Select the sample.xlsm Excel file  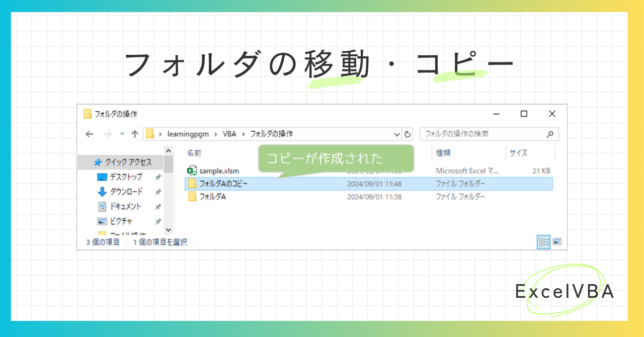pyautogui.click(x=219, y=171)
